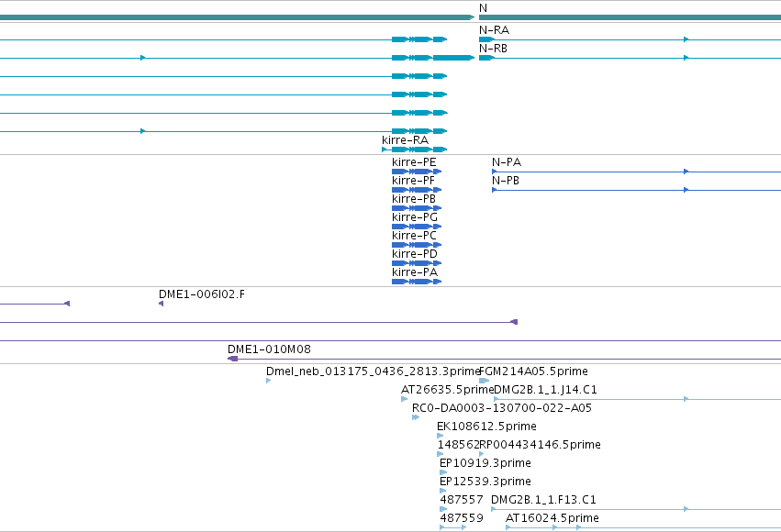
Task: Select the DME1-006I02.F clone label
Action: (202, 294)
